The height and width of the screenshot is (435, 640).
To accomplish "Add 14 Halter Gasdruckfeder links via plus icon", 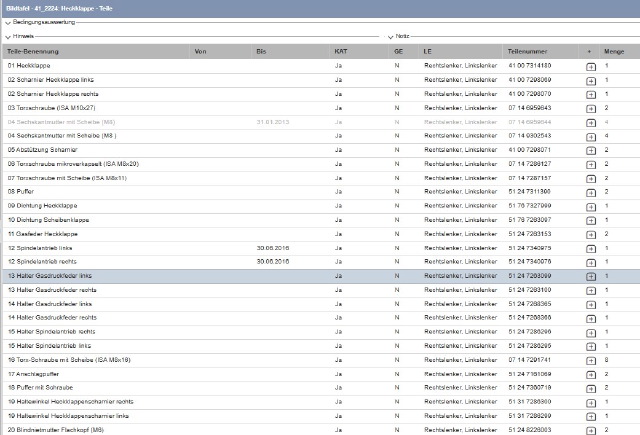I will (591, 305).
